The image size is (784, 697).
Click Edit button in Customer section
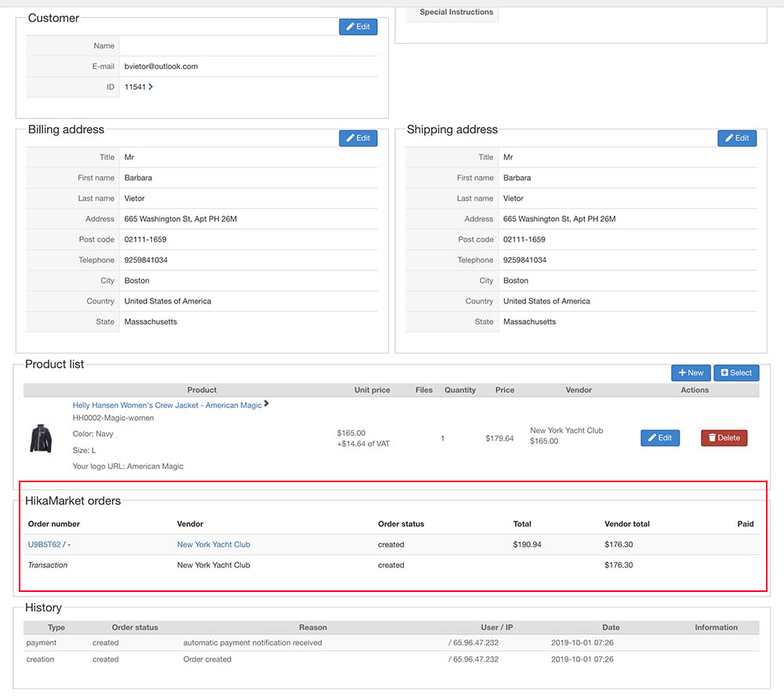click(358, 27)
